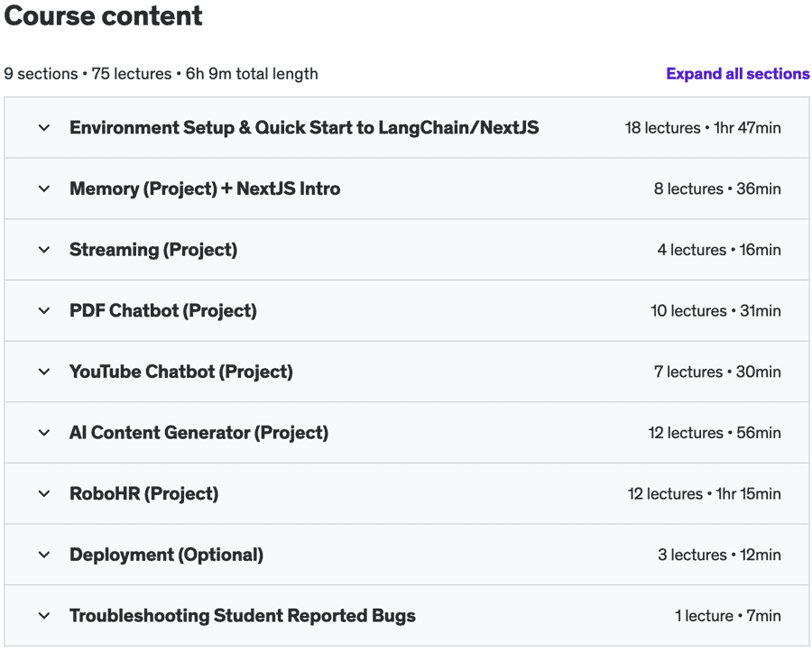This screenshot has height=652, width=812.
Task: Click the RoboHR (Project) chevron icon
Action: (x=44, y=493)
